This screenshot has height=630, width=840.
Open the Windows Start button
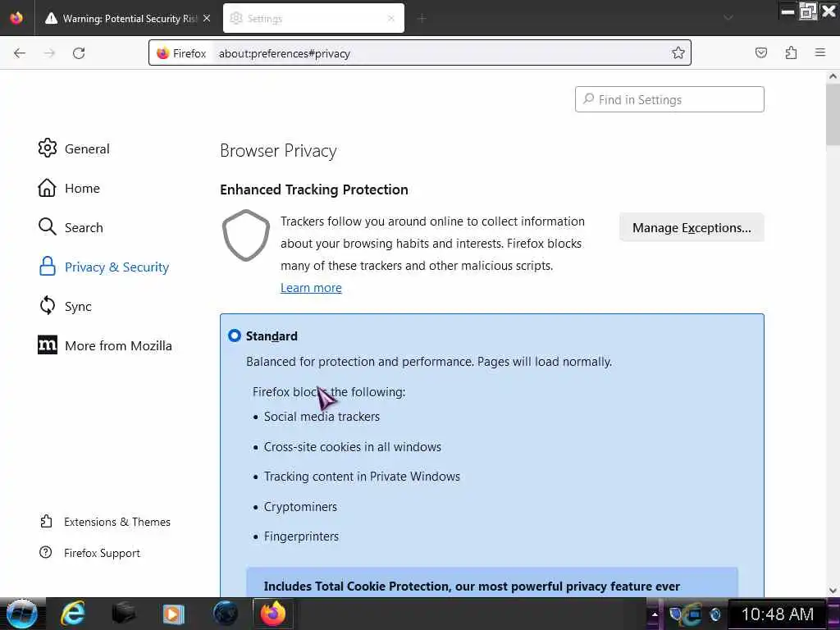(21, 614)
